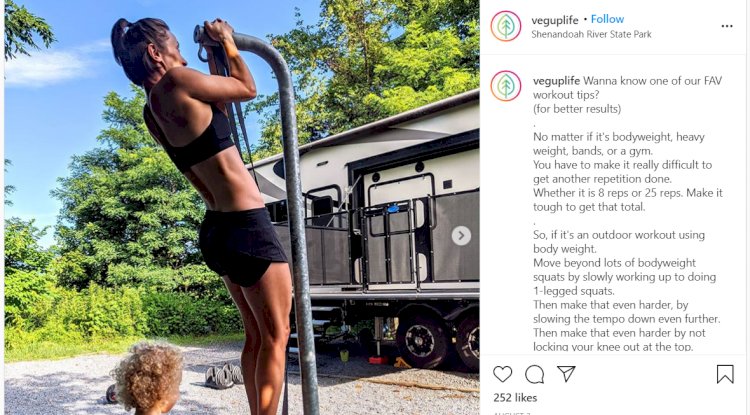
Task: Click the dumbbells on the gravel in the photo
Action: (223, 375)
